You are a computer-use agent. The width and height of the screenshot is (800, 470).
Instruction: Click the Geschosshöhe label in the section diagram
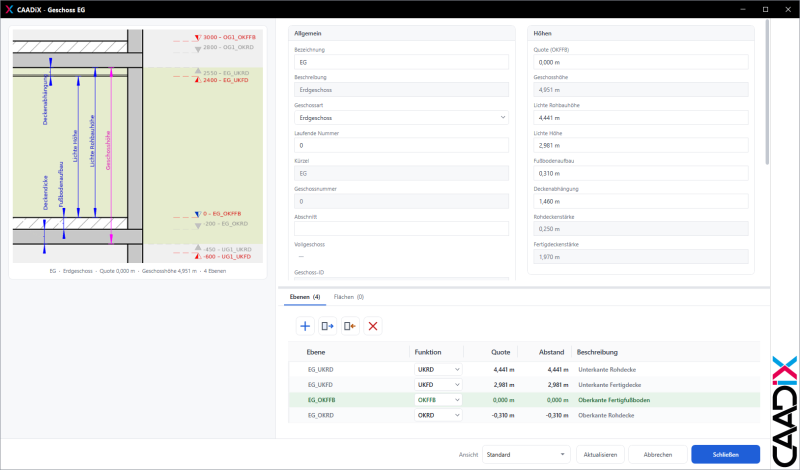pos(108,151)
